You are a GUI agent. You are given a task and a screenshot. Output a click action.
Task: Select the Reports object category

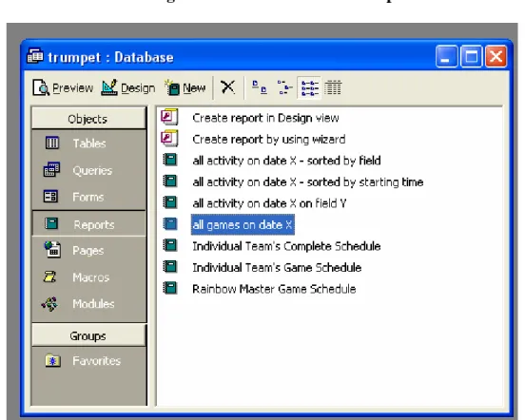click(x=88, y=224)
